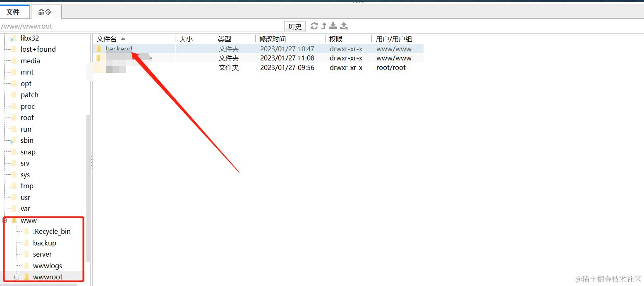Sort by the 文件名 column header
The image size is (644, 286).
coord(134,39)
